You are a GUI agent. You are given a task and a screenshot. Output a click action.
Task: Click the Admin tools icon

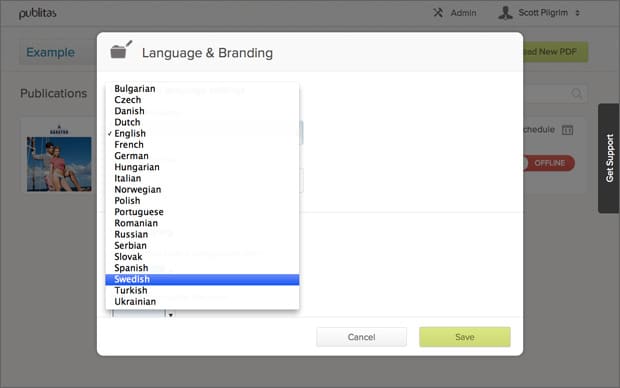438,13
